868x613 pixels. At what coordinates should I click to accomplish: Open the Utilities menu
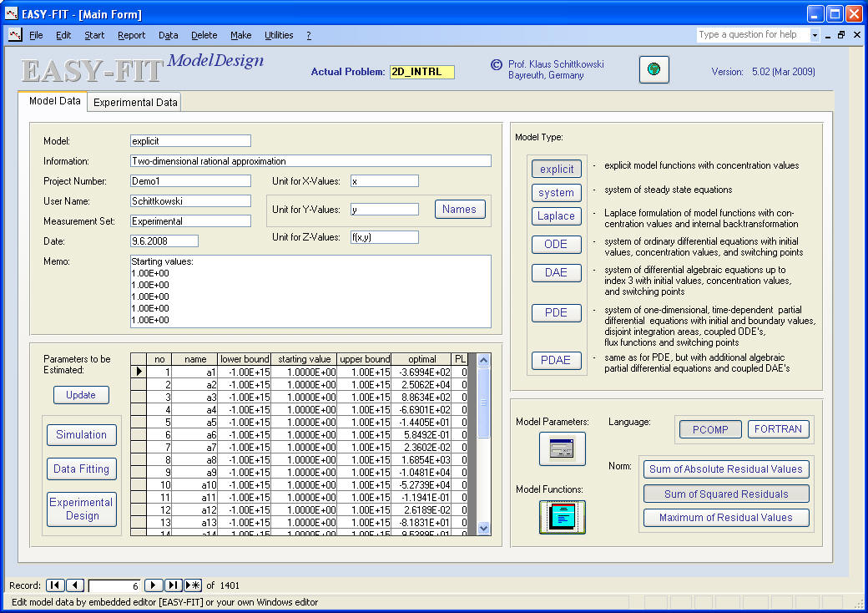279,35
